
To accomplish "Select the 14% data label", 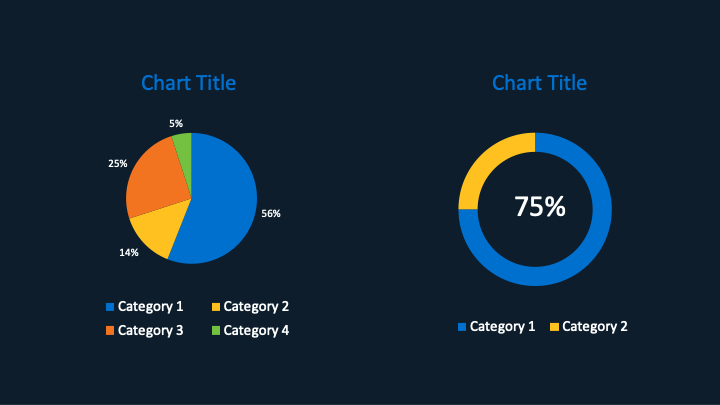I will point(129,253).
